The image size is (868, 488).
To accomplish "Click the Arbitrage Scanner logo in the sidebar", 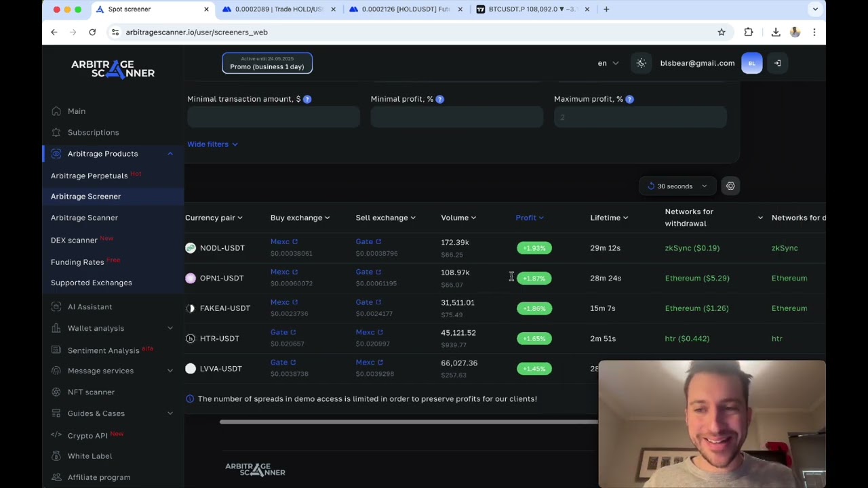I will (x=113, y=68).
